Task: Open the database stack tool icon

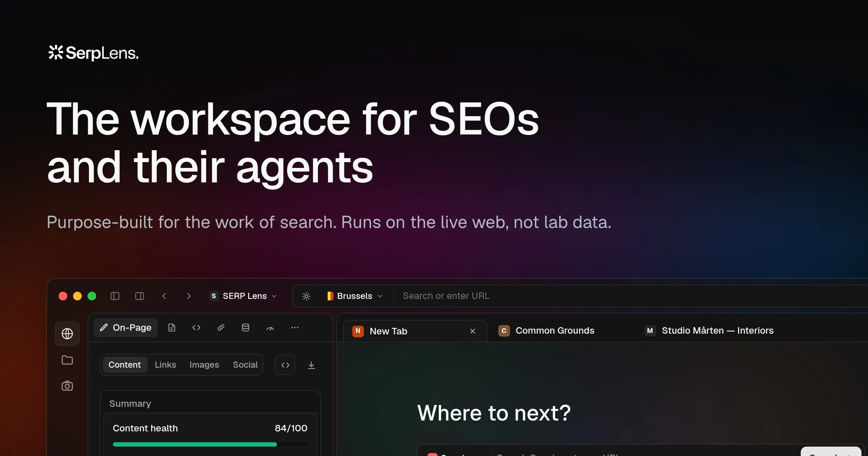Action: (246, 328)
